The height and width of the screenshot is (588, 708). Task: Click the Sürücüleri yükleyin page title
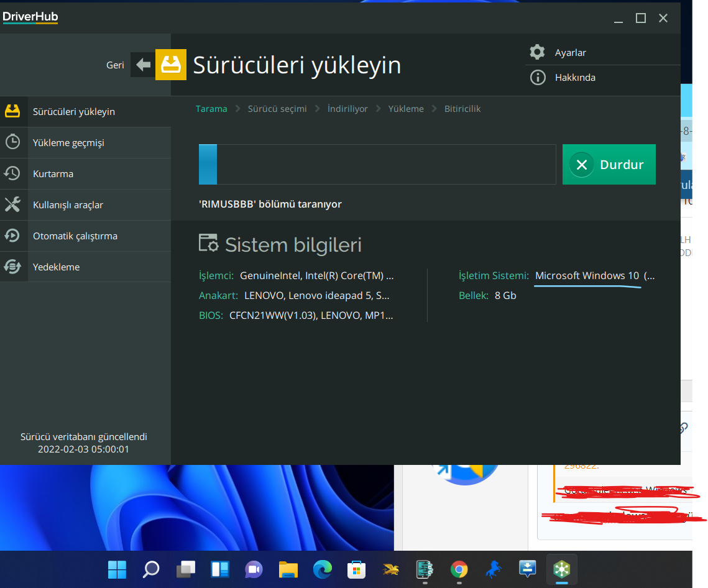(x=297, y=65)
